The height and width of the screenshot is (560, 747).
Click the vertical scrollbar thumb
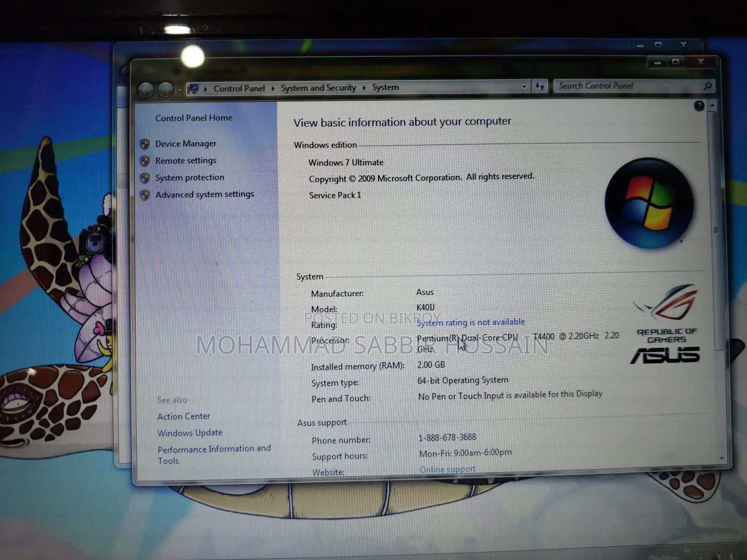pyautogui.click(x=716, y=230)
